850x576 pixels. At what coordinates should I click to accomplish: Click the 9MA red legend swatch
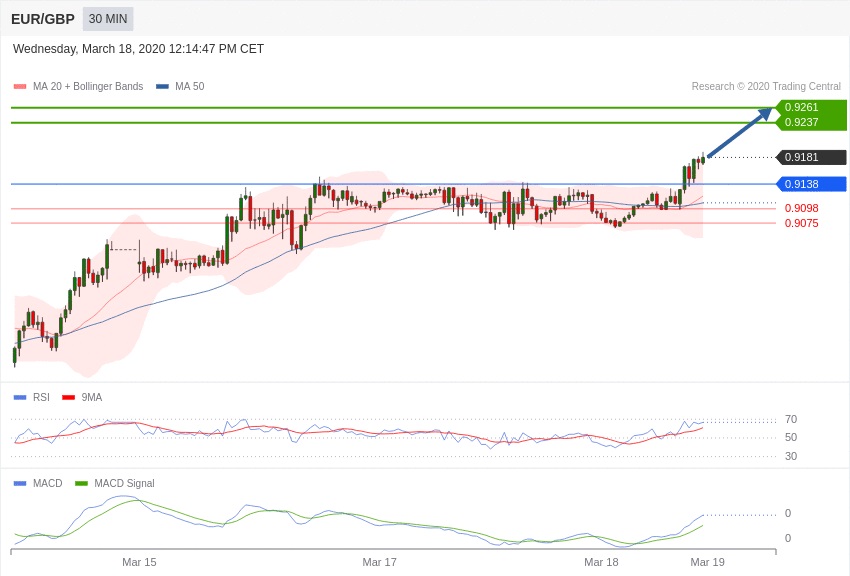69,398
